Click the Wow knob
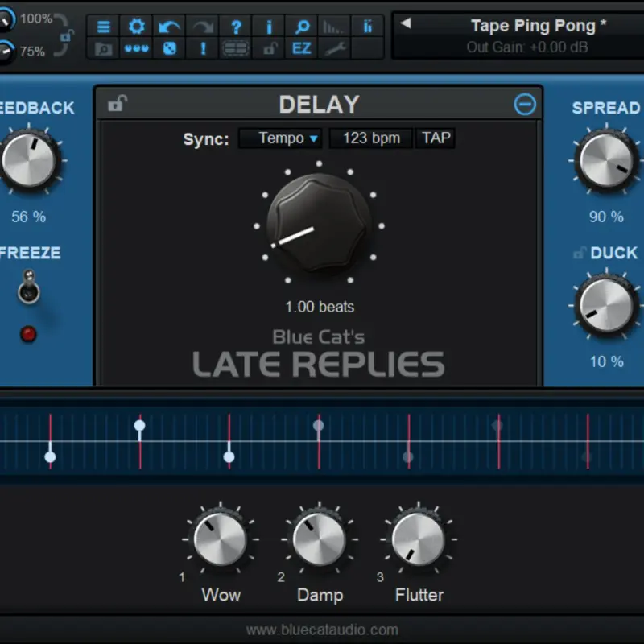644x644 pixels. pyautogui.click(x=220, y=539)
